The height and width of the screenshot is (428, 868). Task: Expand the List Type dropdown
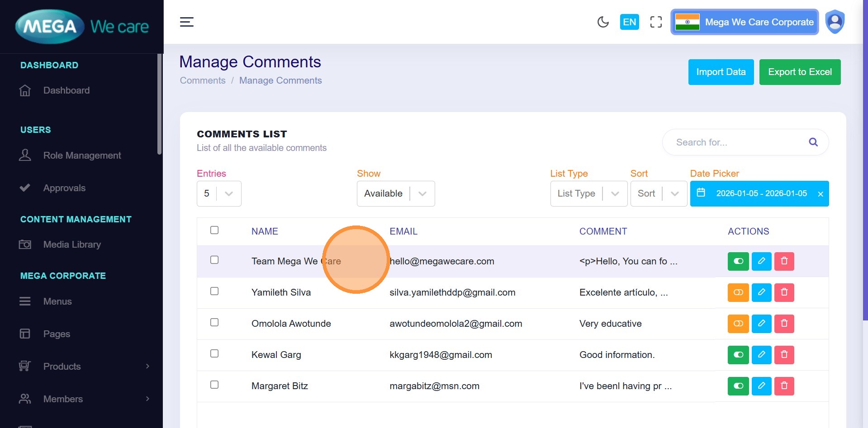pos(588,193)
